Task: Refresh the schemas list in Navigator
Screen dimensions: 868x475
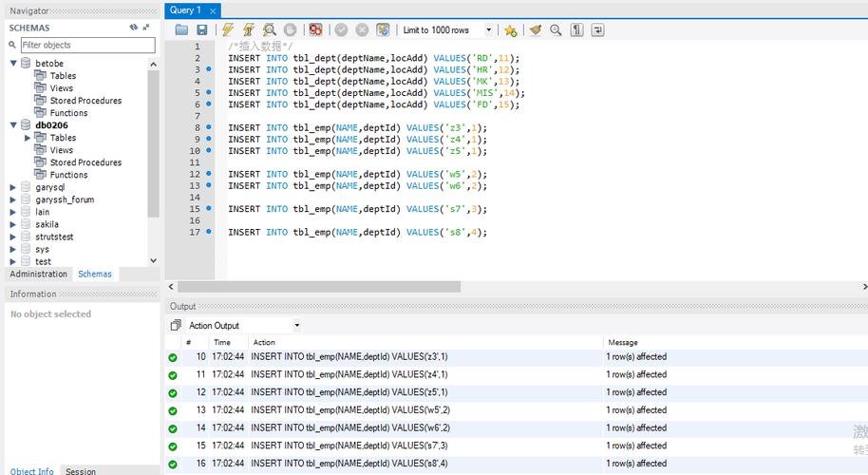Action: pos(133,28)
